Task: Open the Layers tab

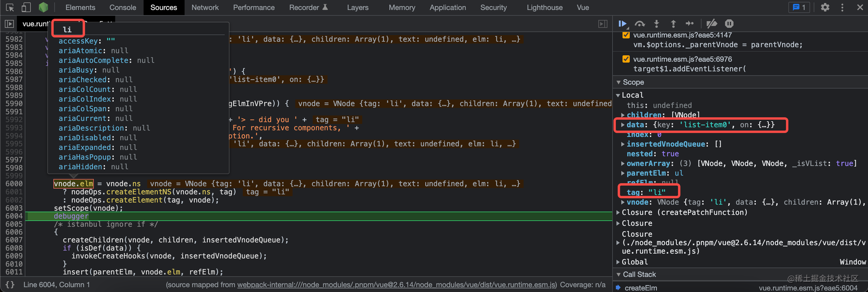Action: pyautogui.click(x=358, y=8)
